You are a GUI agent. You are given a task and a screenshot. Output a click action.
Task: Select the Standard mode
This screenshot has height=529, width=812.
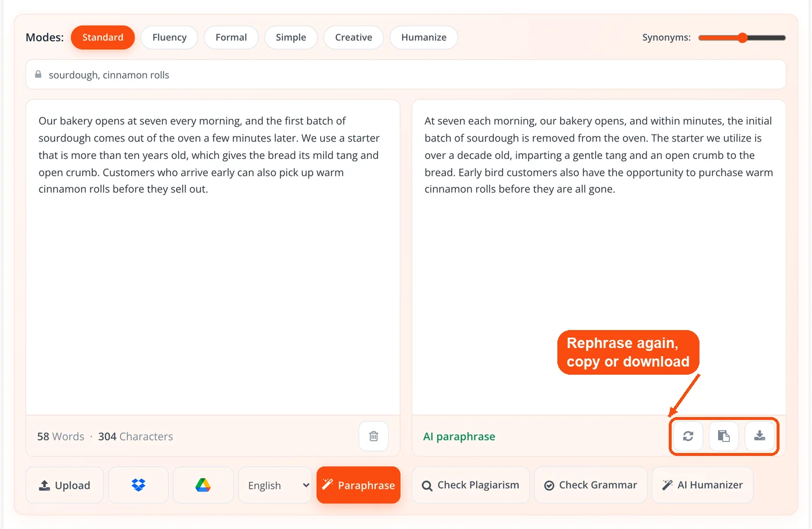pyautogui.click(x=103, y=38)
